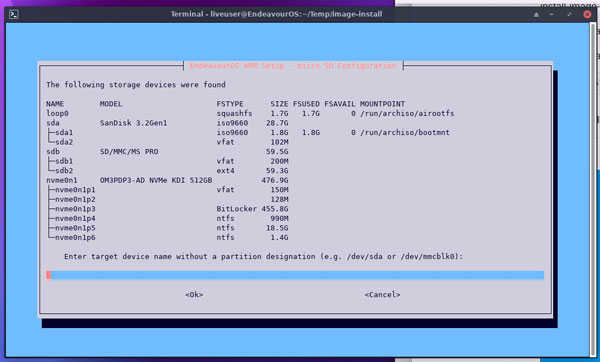Shade the window with the up-arrow button
This screenshot has height=362, width=600.
pyautogui.click(x=536, y=15)
